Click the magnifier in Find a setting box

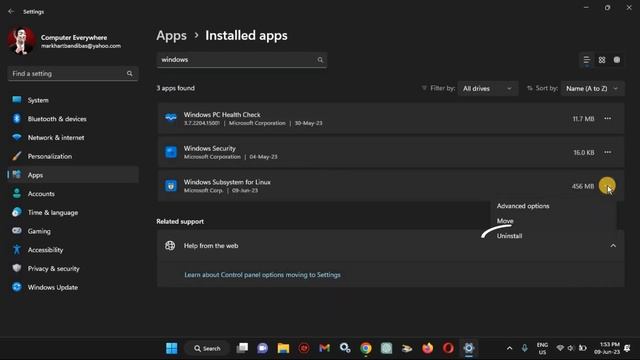pos(129,73)
